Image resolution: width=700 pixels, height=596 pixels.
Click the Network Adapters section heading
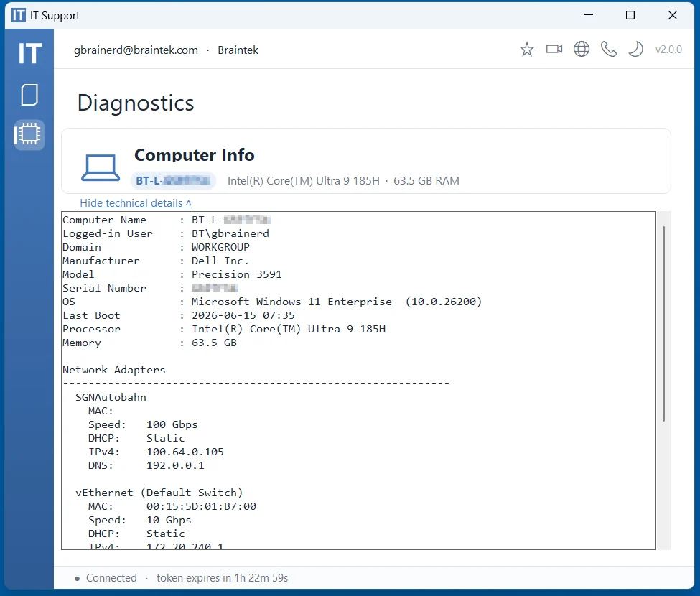(114, 370)
